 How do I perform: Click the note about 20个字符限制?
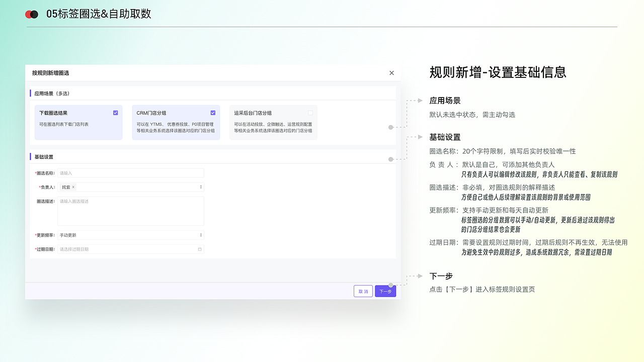point(519,151)
